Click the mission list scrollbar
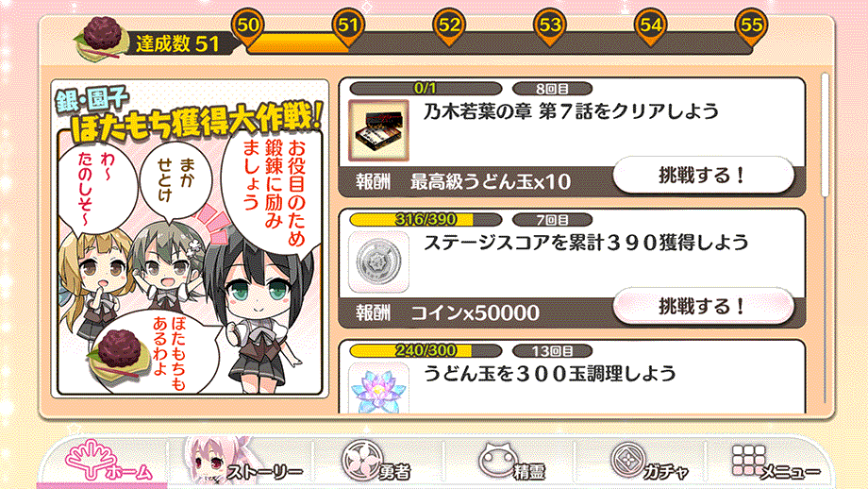This screenshot has width=868, height=489. (825, 135)
